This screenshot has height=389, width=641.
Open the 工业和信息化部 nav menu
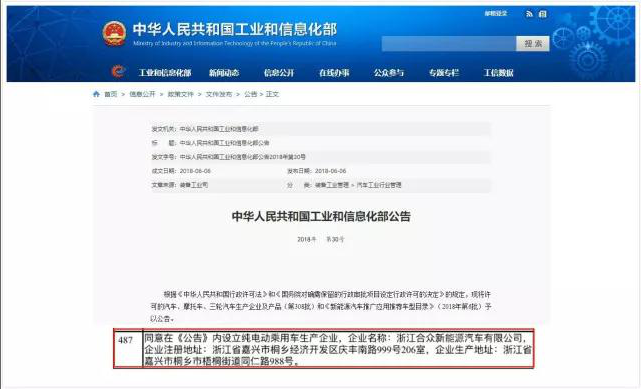(165, 73)
